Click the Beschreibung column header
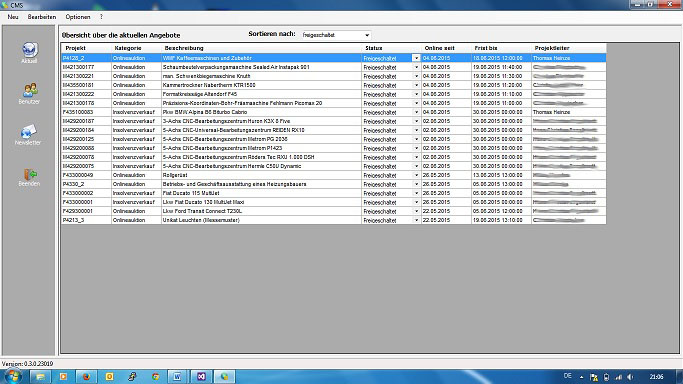Viewport: 683px width, 384px height. point(261,48)
